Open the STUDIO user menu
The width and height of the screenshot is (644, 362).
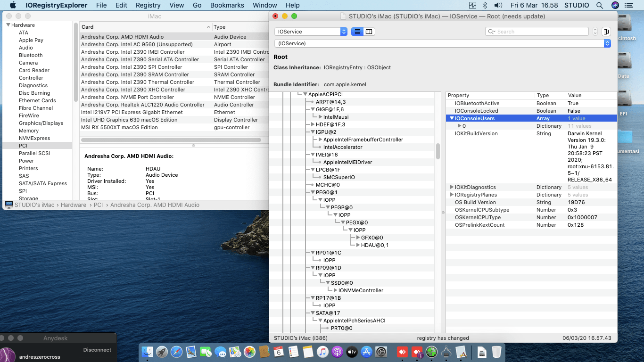coord(577,5)
